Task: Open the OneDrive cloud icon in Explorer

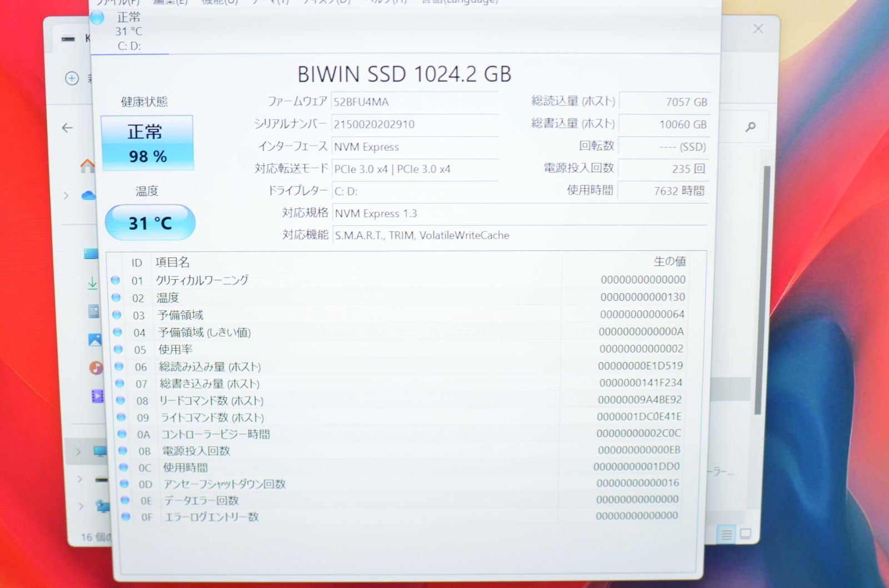Action: pyautogui.click(x=88, y=195)
